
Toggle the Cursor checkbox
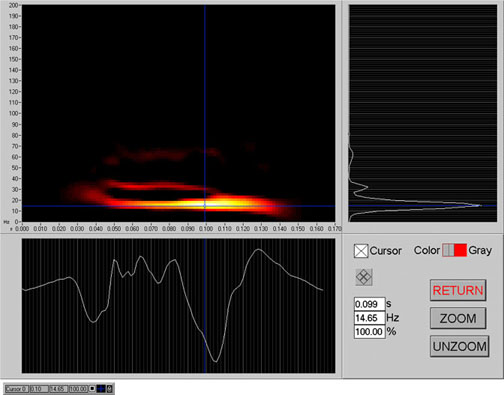(x=361, y=251)
